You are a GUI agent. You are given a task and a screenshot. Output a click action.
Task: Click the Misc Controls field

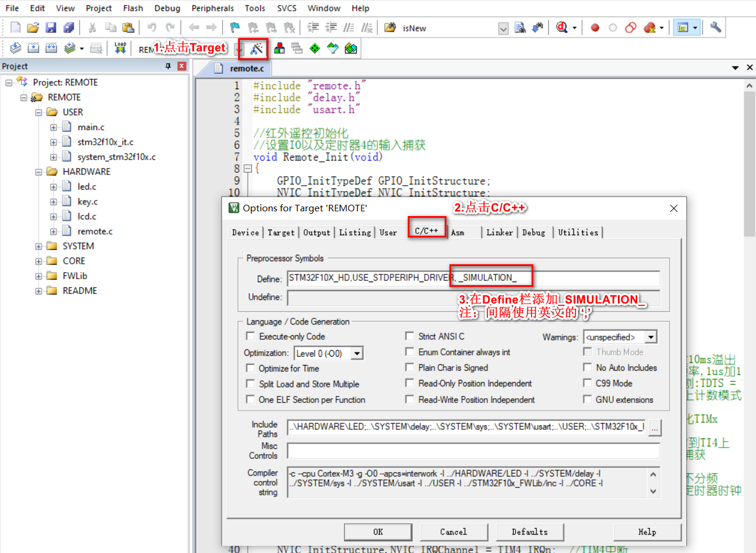(x=473, y=451)
